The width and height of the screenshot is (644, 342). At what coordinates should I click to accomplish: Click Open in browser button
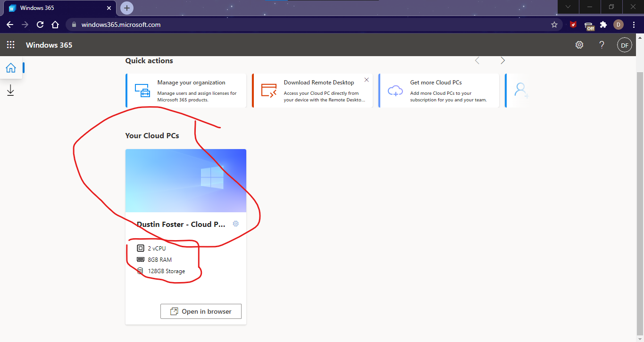click(x=201, y=311)
